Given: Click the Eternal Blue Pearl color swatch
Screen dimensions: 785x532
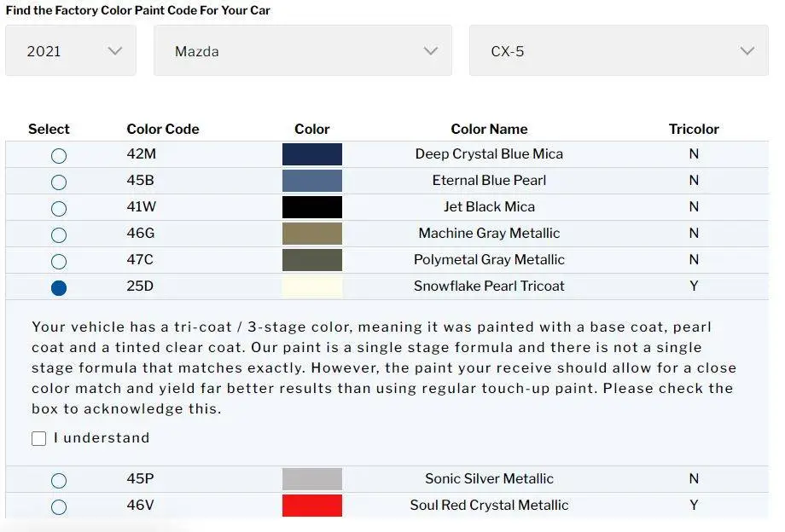Looking at the screenshot, I should point(312,181).
